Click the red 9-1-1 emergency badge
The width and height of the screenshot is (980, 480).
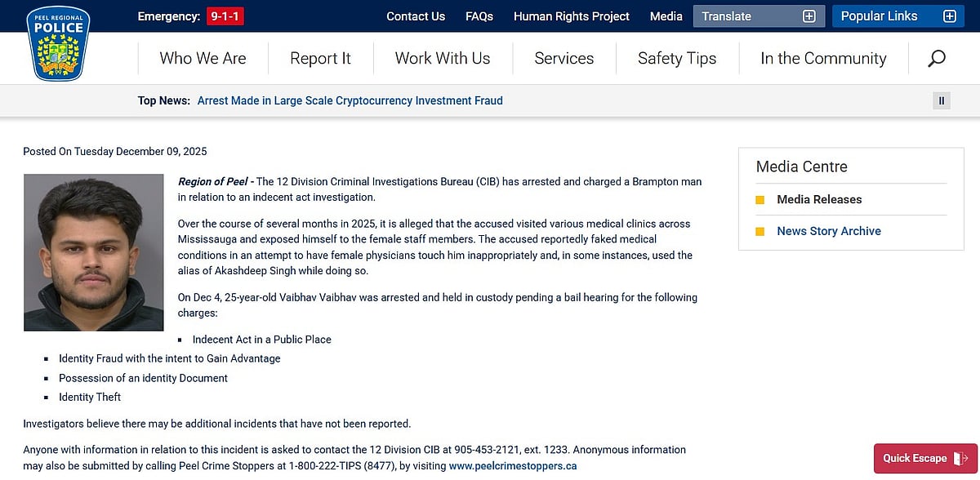pos(224,16)
